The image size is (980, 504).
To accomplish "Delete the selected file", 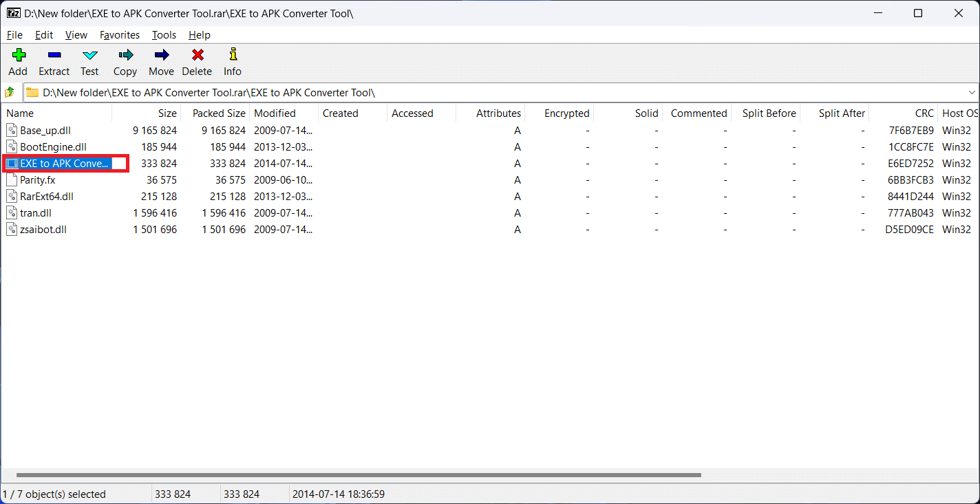I will tap(197, 62).
